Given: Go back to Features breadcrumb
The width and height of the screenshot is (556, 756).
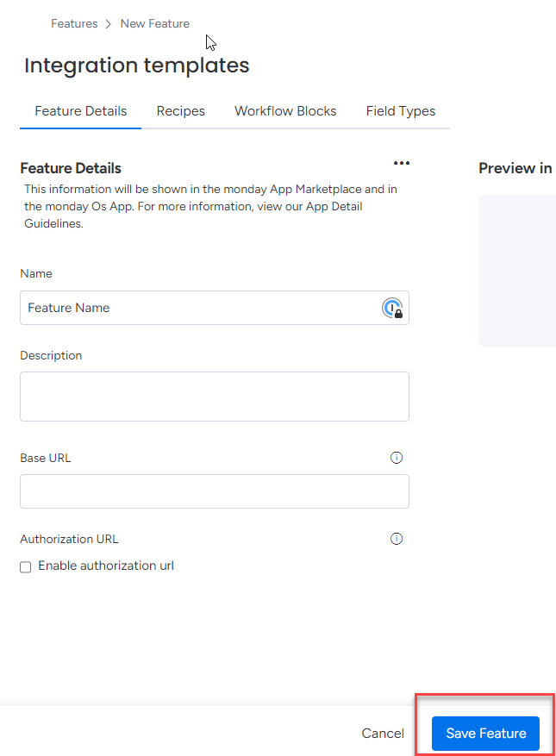Looking at the screenshot, I should tap(74, 23).
